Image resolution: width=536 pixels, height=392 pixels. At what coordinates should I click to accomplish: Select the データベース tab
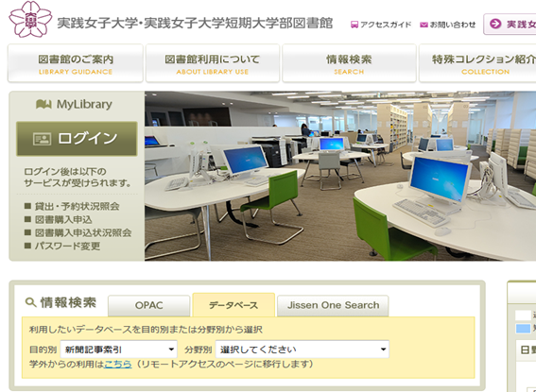(233, 305)
